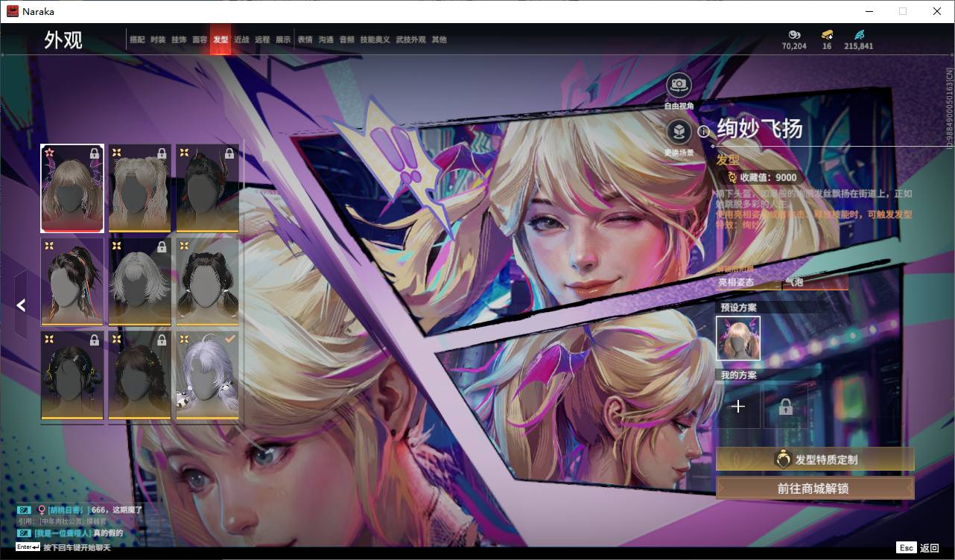955x560 pixels.
Task: Minimize the Naraka window
Action: click(869, 11)
